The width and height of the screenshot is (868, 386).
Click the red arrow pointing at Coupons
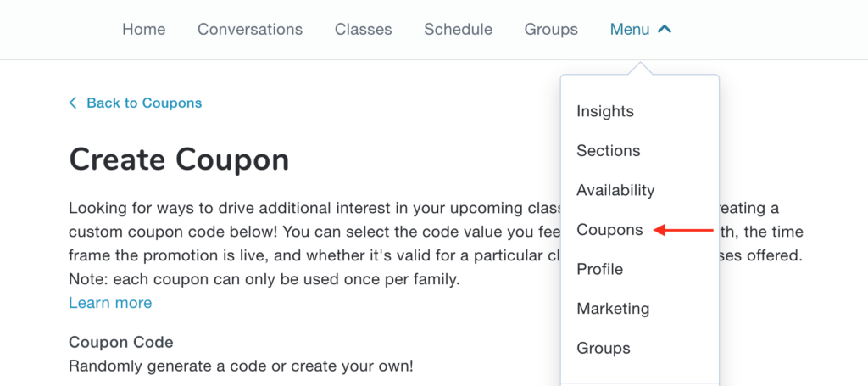tap(686, 230)
